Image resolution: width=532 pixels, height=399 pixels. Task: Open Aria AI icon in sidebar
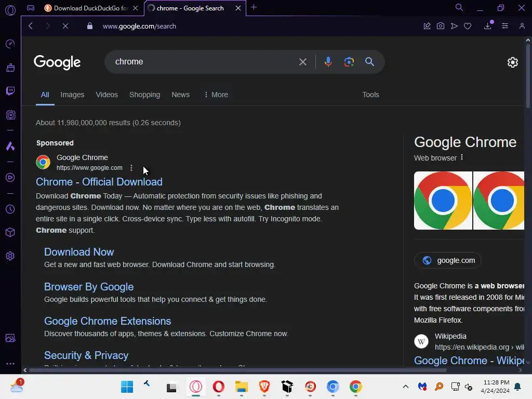click(10, 146)
